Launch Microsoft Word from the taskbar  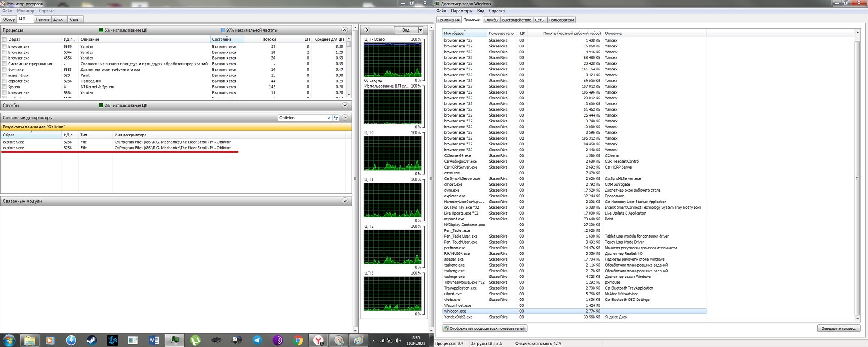[x=153, y=340]
